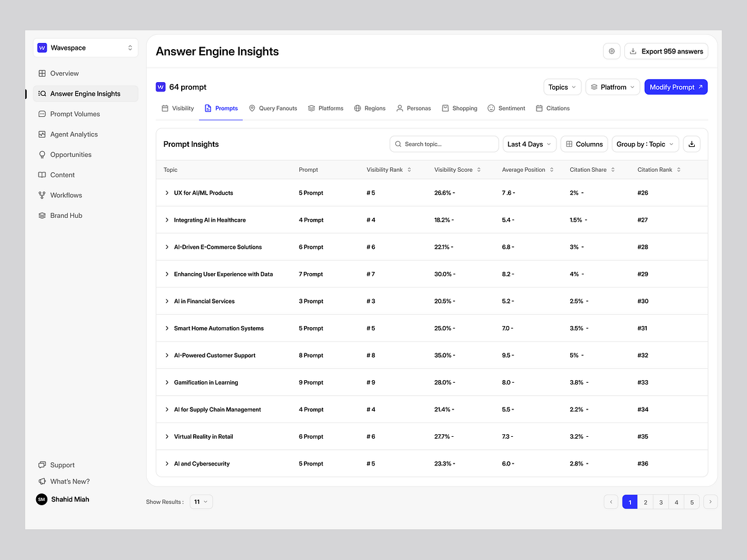Viewport: 747px width, 560px height.
Task: Click the download icon in Prompt Insights toolbar
Action: pos(692,144)
